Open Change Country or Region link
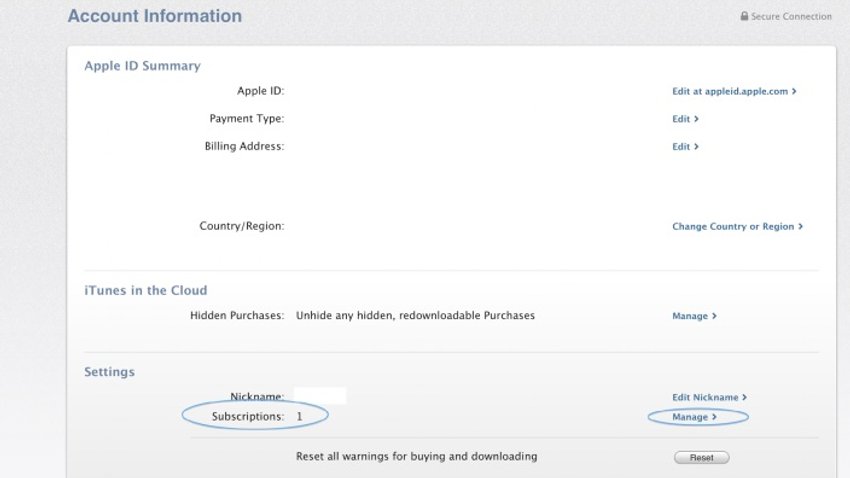The image size is (850, 478). coord(737,227)
